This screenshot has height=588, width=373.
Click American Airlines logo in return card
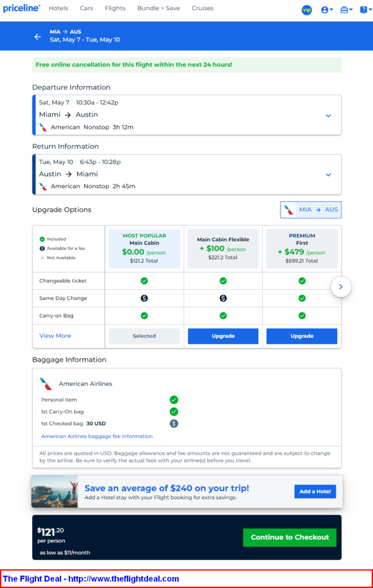click(x=43, y=186)
